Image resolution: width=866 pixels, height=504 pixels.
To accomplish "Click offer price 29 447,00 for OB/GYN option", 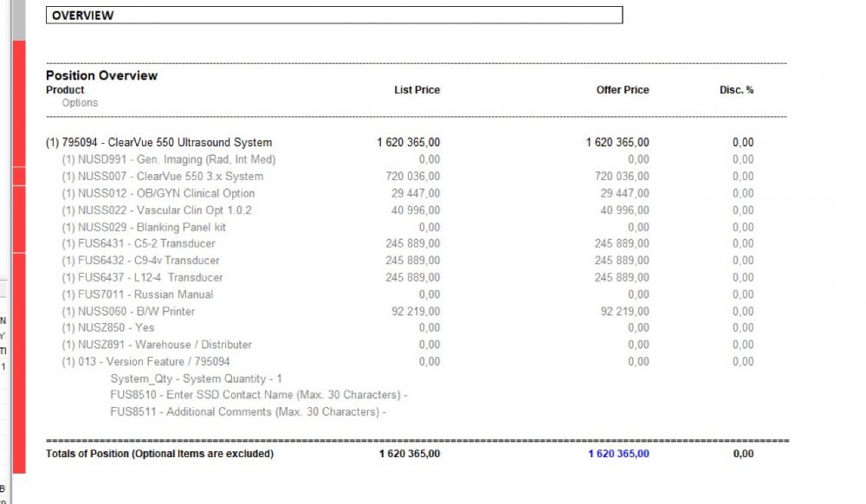I will pyautogui.click(x=624, y=194).
